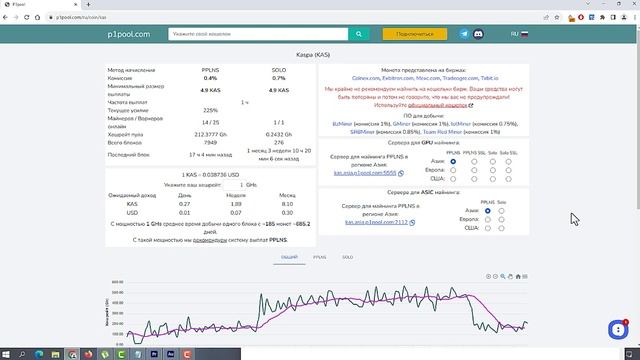
Task: Click the 212.3777 Gh pool hashrate value
Action: pos(211,135)
